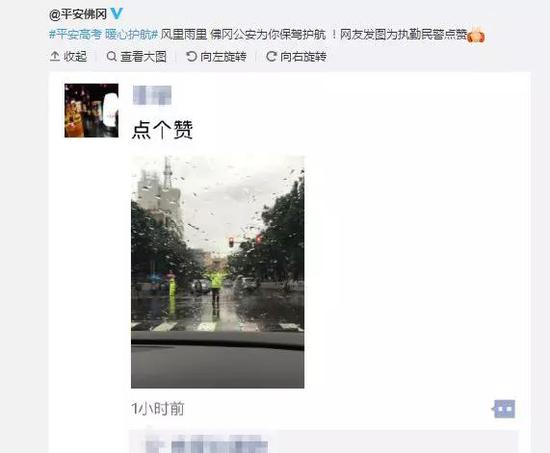Click the 1小时前 timestamp
550x453 pixels.
coord(158,409)
